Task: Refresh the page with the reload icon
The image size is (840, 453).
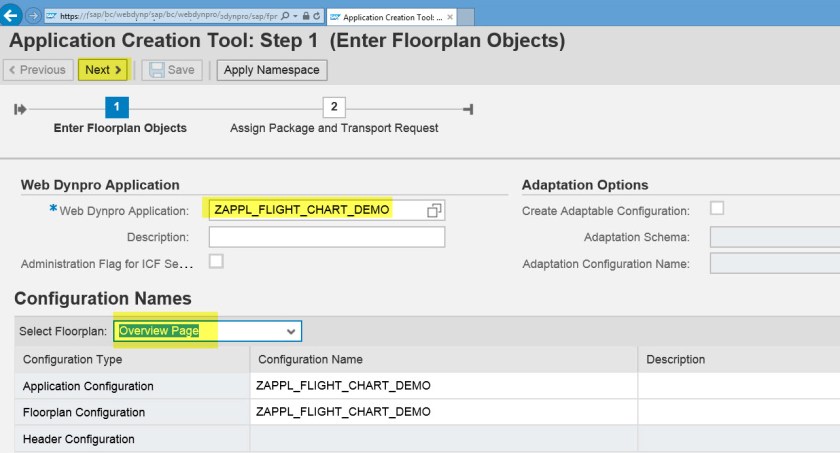Action: coord(316,17)
